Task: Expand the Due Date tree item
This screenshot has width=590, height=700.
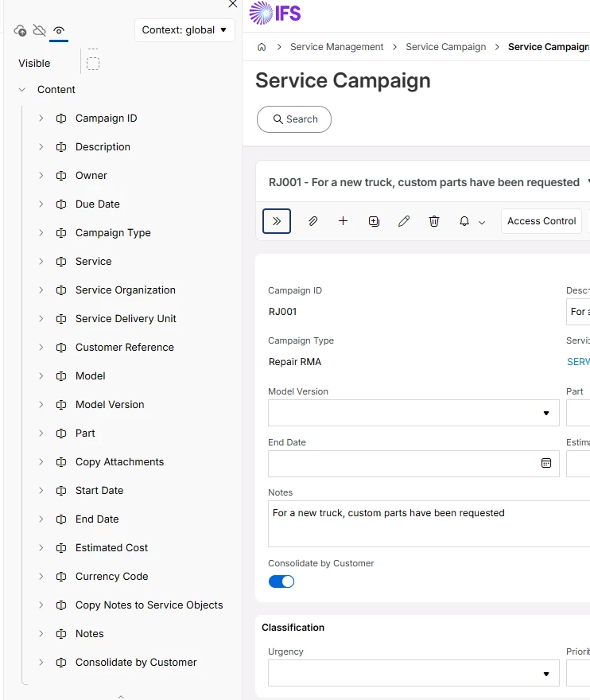Action: 41,204
